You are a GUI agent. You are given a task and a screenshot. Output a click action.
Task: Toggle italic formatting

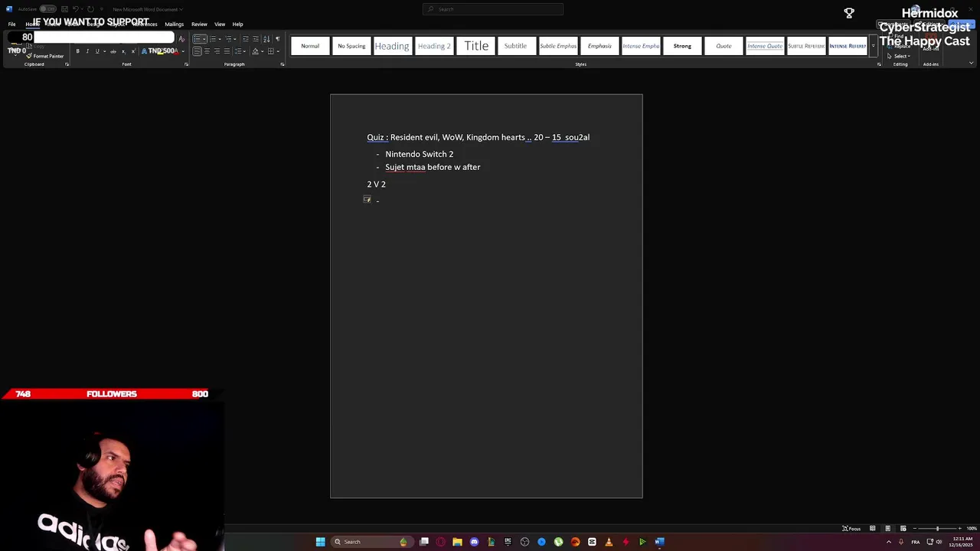(x=87, y=51)
